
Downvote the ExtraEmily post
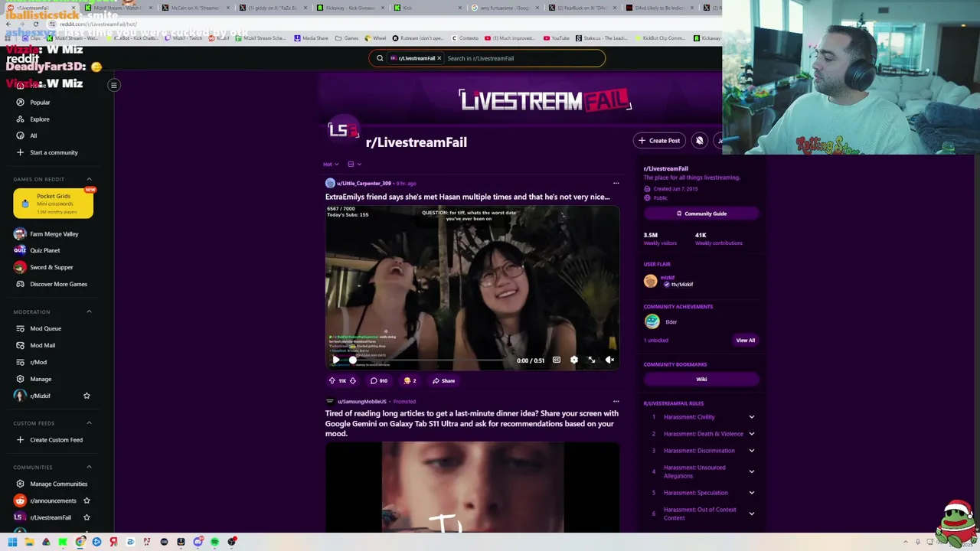tap(353, 380)
